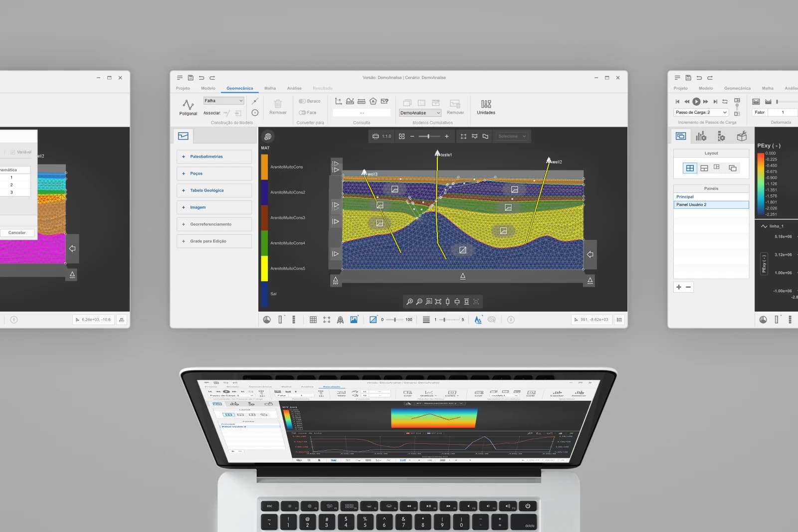Open the Análise tab in center window
Screen dimensions: 798x532
(294, 88)
